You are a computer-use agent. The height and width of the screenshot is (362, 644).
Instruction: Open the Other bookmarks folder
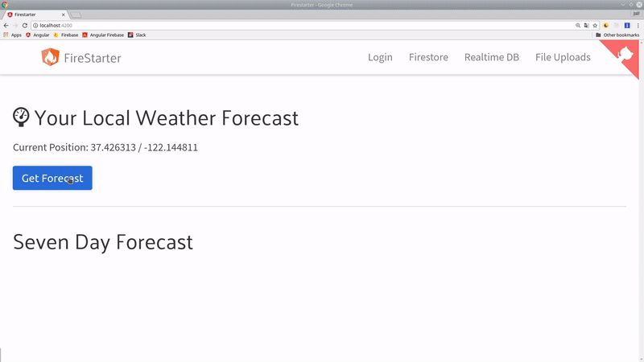617,35
